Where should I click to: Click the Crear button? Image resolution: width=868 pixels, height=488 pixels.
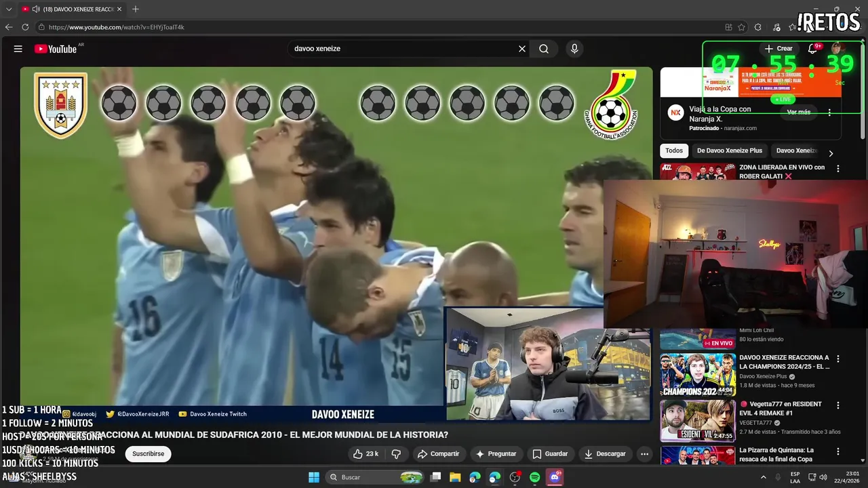click(778, 49)
